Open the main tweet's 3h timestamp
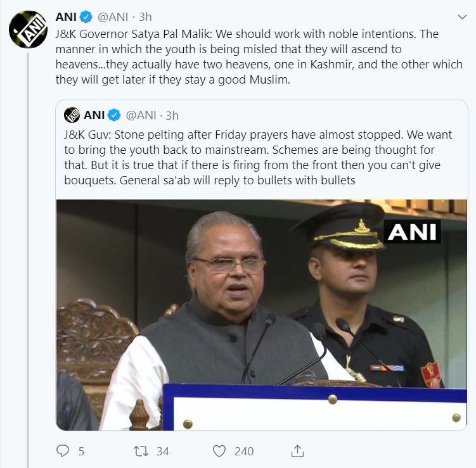 [x=145, y=16]
